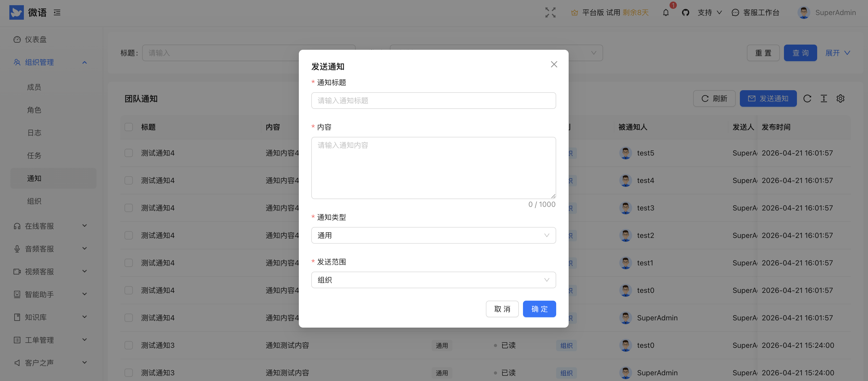This screenshot has height=381, width=868.
Task: Toggle fullscreen mode icon
Action: [x=550, y=13]
